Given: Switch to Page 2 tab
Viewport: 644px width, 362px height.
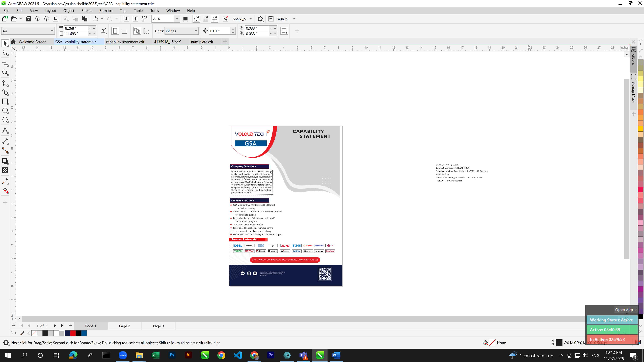Looking at the screenshot, I should click(124, 326).
